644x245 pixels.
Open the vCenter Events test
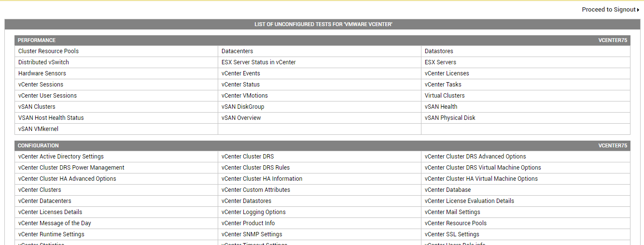tap(240, 73)
